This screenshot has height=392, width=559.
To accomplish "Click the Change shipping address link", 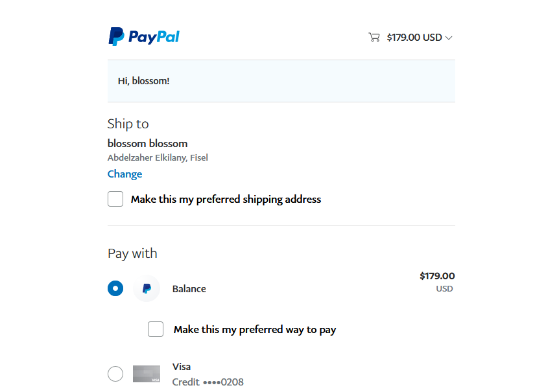I will pos(125,174).
